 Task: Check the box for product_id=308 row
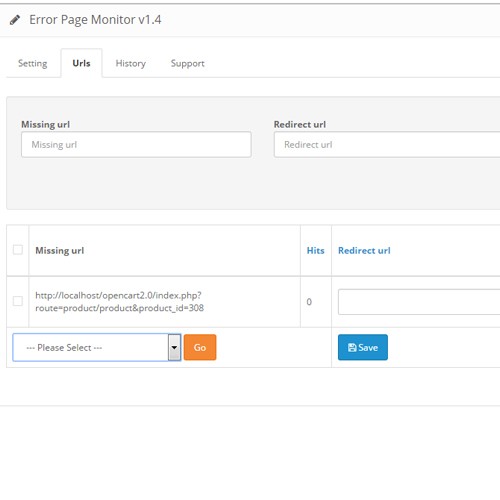coord(18,301)
